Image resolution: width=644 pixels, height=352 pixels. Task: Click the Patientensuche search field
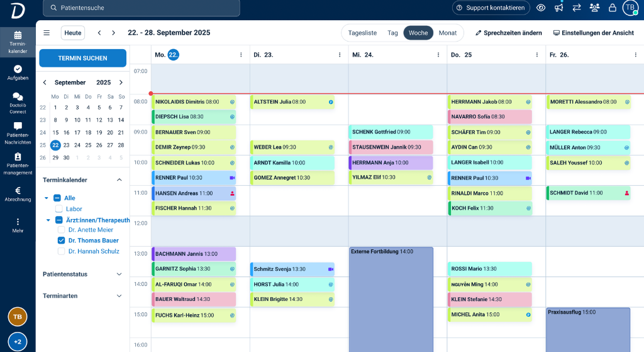coord(142,8)
